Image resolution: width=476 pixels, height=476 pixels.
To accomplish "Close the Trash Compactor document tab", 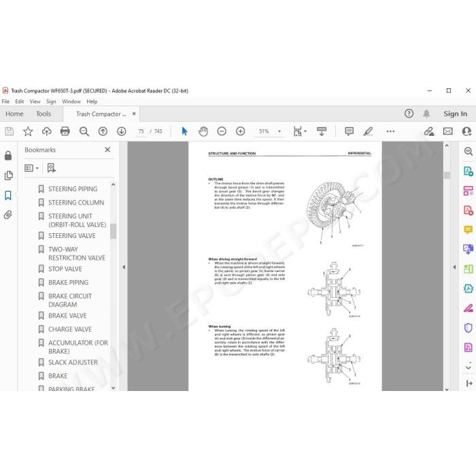I will pyautogui.click(x=134, y=114).
